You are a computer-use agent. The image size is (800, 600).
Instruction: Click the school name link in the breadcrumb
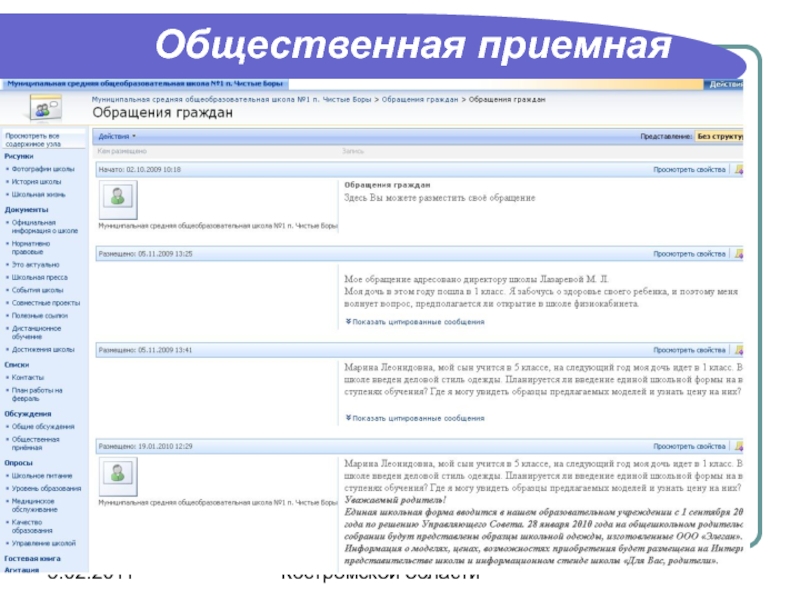tap(232, 99)
